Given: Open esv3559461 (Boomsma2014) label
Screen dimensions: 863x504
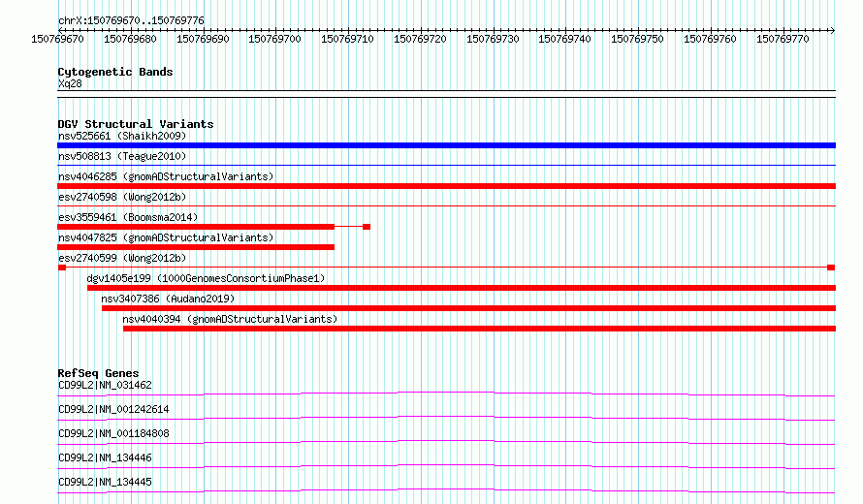Looking at the screenshot, I should coord(128,217).
